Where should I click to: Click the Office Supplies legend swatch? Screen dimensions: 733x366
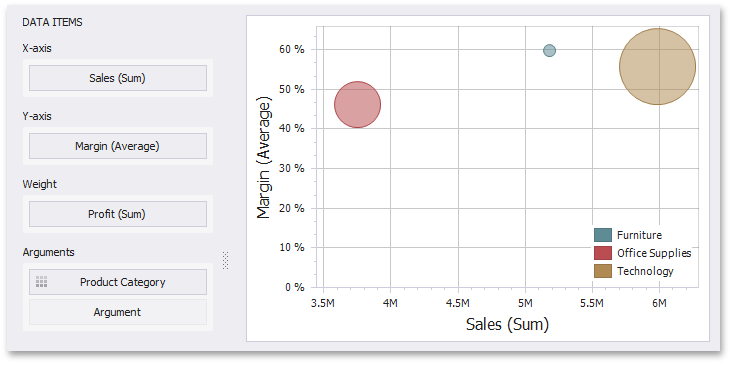point(603,253)
